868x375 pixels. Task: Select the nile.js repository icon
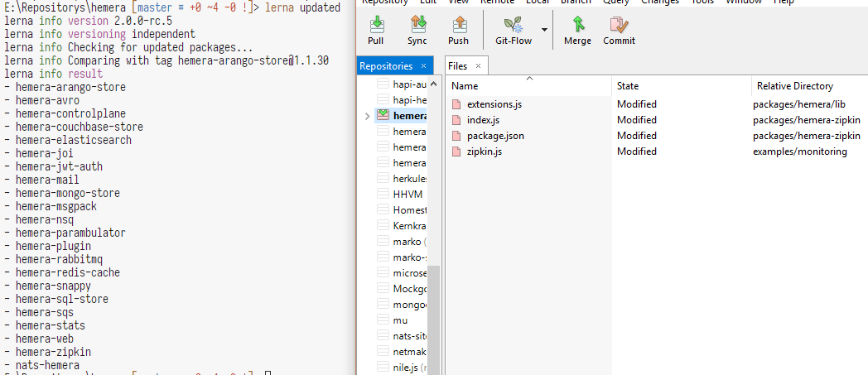[383, 366]
